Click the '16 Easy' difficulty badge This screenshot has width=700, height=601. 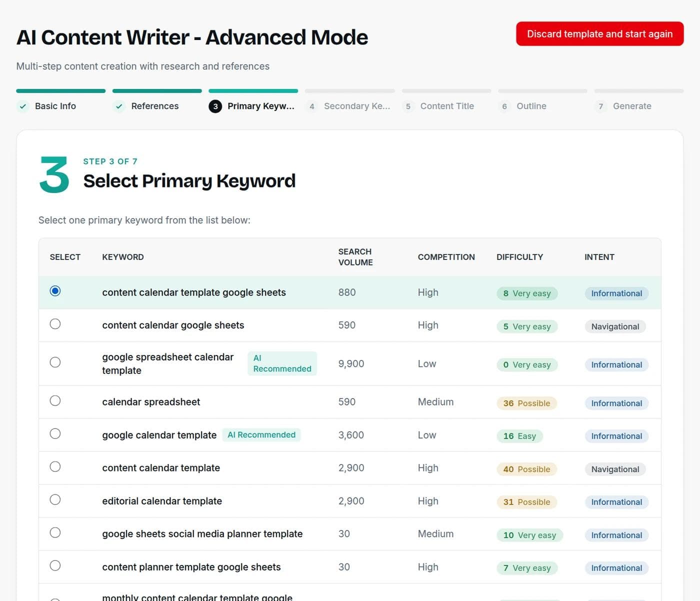tap(519, 436)
